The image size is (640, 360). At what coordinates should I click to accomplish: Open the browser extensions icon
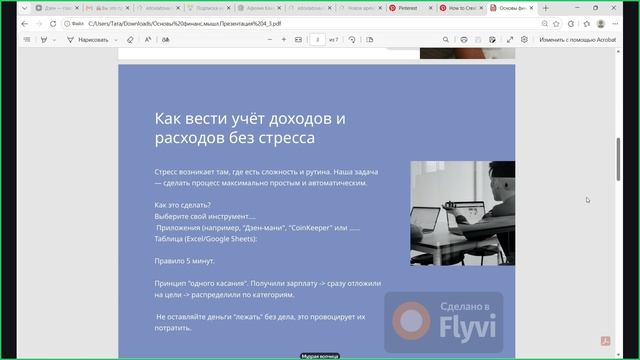571,24
